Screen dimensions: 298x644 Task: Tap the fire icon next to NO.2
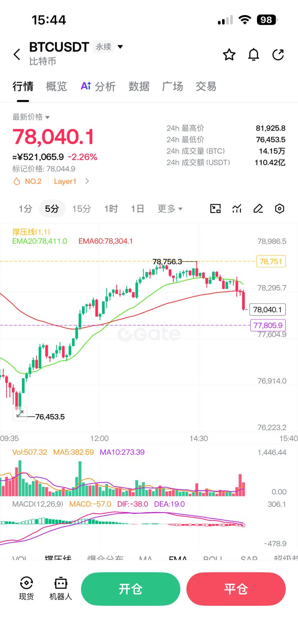point(17,181)
